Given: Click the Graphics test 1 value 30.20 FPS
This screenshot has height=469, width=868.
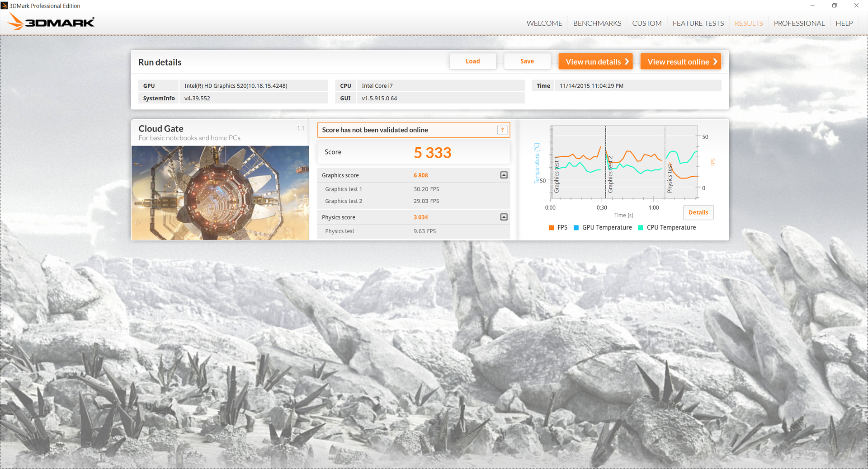Looking at the screenshot, I should 426,189.
